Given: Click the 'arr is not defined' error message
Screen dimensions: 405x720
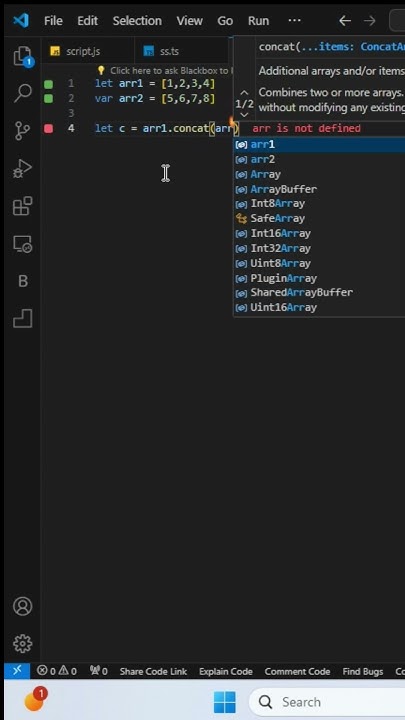Looking at the screenshot, I should point(306,129).
